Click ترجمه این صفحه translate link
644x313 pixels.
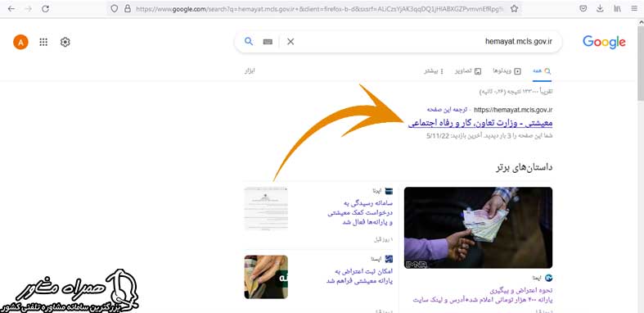click(447, 110)
